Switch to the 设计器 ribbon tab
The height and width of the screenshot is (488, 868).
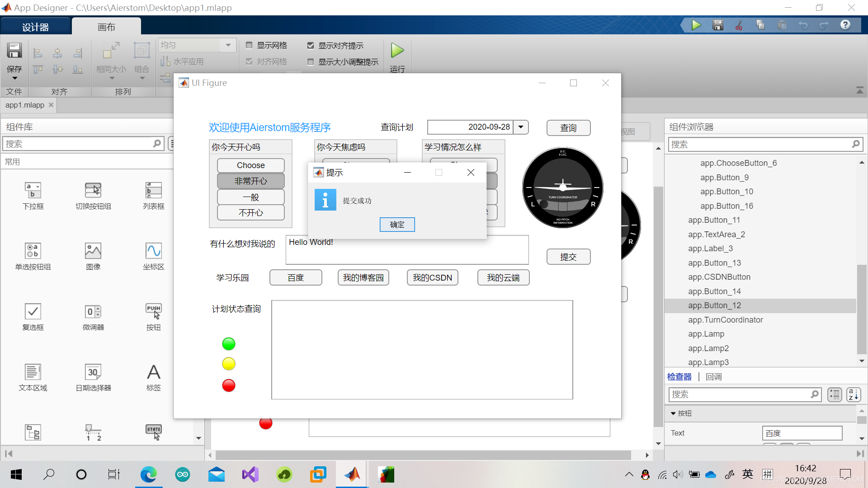(x=35, y=26)
